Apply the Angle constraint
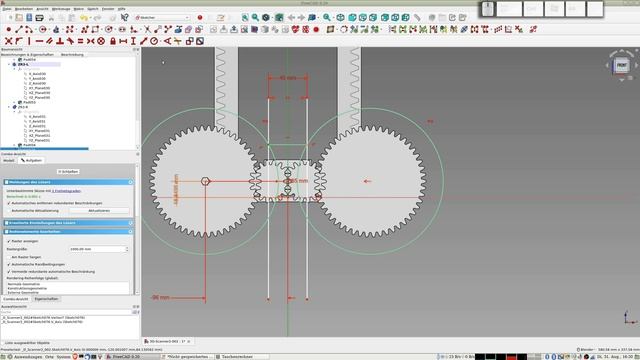 click(x=167, y=41)
